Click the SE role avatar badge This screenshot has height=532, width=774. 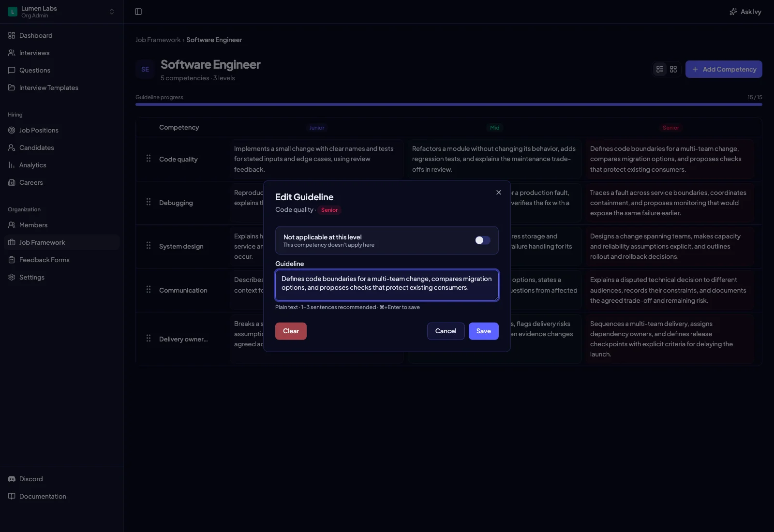point(145,70)
